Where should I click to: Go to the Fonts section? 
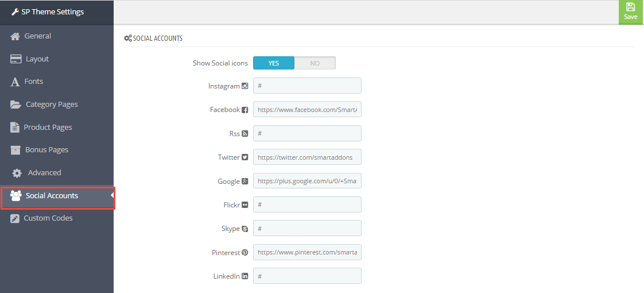click(57, 82)
